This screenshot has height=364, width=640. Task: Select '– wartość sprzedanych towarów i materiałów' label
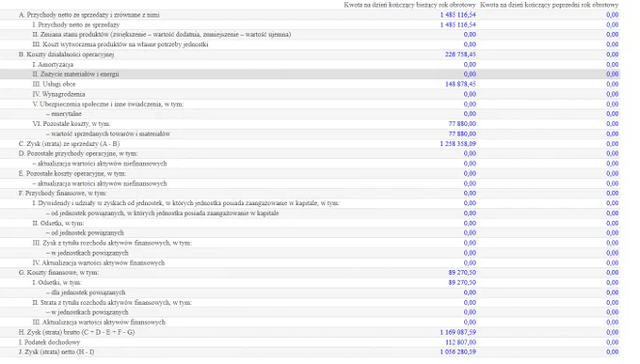(107, 134)
